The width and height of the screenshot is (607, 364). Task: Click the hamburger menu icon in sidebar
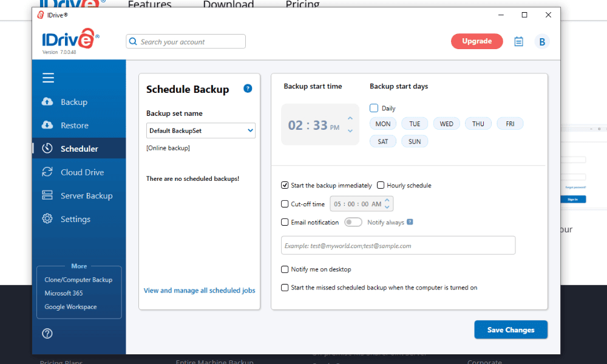click(x=48, y=78)
